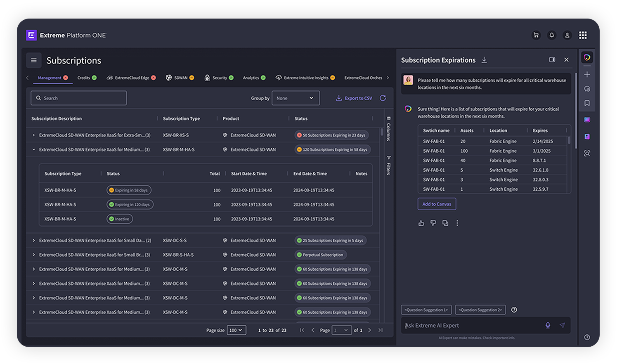Click Export to CSV
617x364 pixels.
click(x=354, y=98)
